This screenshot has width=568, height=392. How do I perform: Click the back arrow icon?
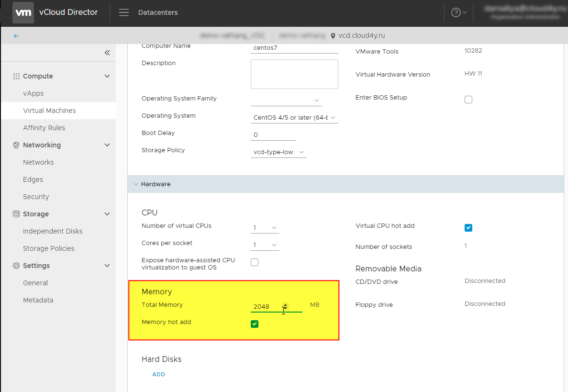pos(16,36)
